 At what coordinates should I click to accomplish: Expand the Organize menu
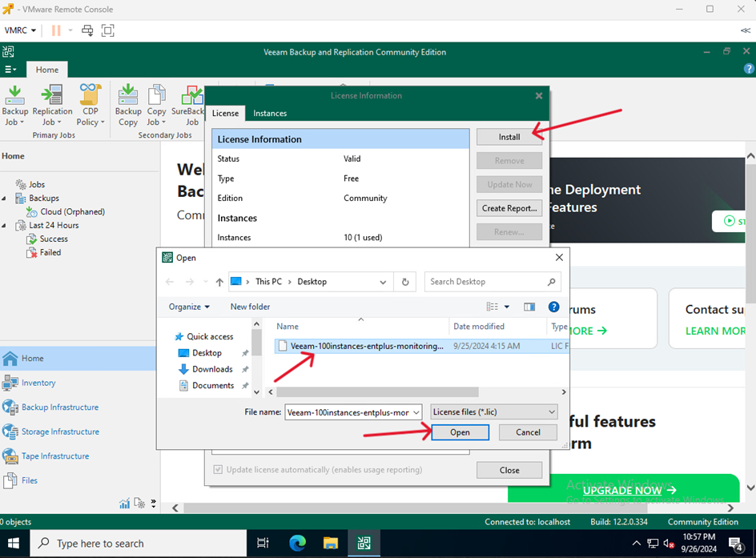point(189,307)
